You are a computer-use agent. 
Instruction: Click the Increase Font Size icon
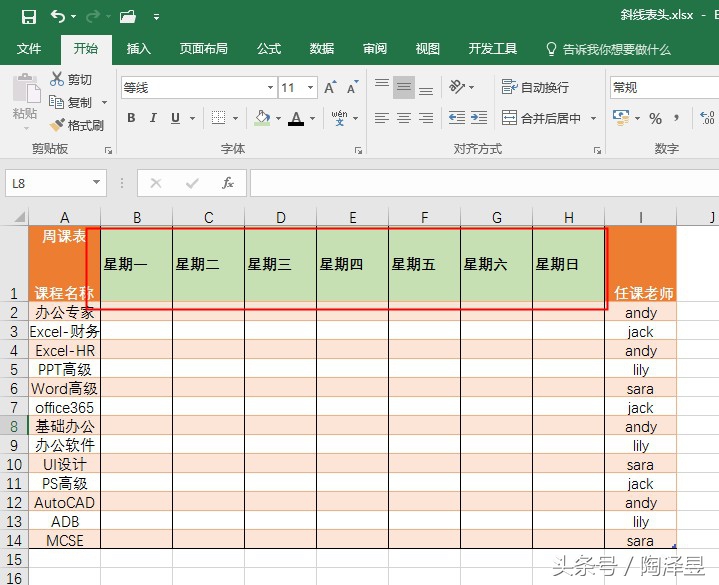pyautogui.click(x=330, y=87)
